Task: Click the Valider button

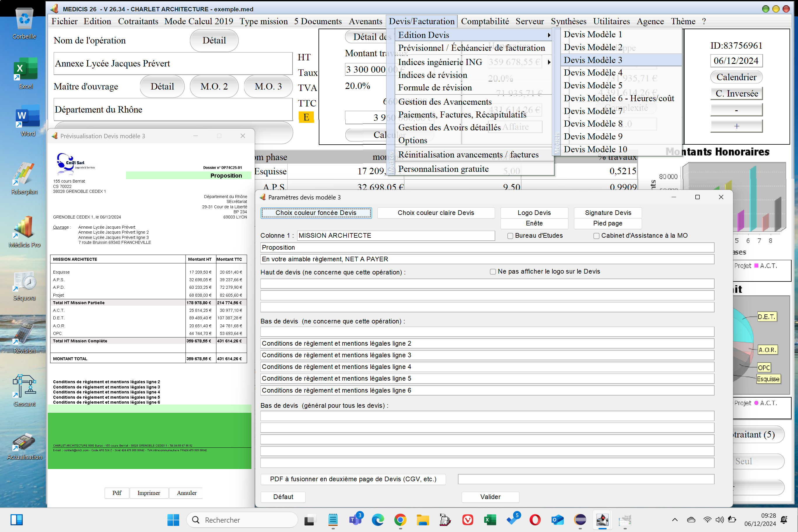Action: coord(490,497)
